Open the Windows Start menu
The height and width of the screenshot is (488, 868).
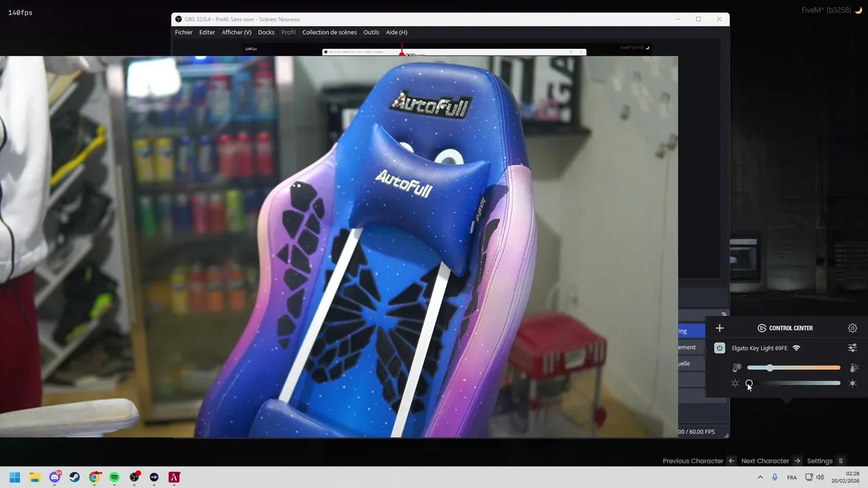(15, 477)
